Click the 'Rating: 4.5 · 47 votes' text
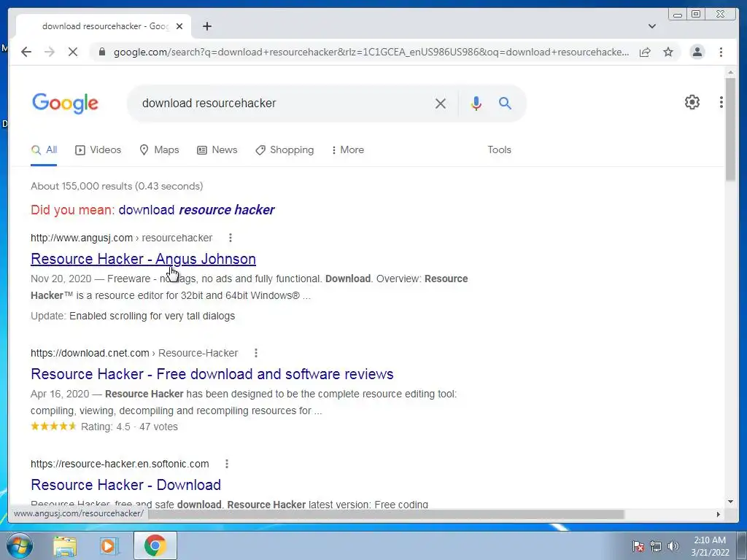The width and height of the screenshot is (747, 560). point(129,427)
